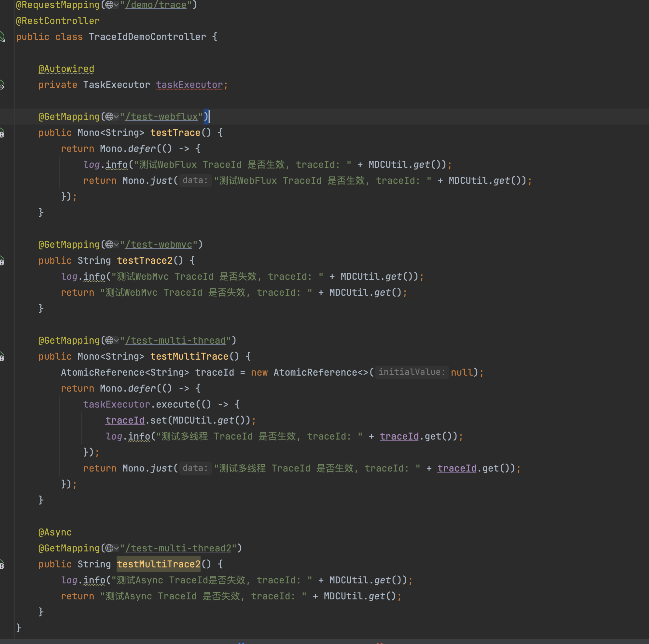Click the endpoint gutter icon beside testMultiTrace method
The width and height of the screenshot is (649, 644).
[x=2, y=357]
